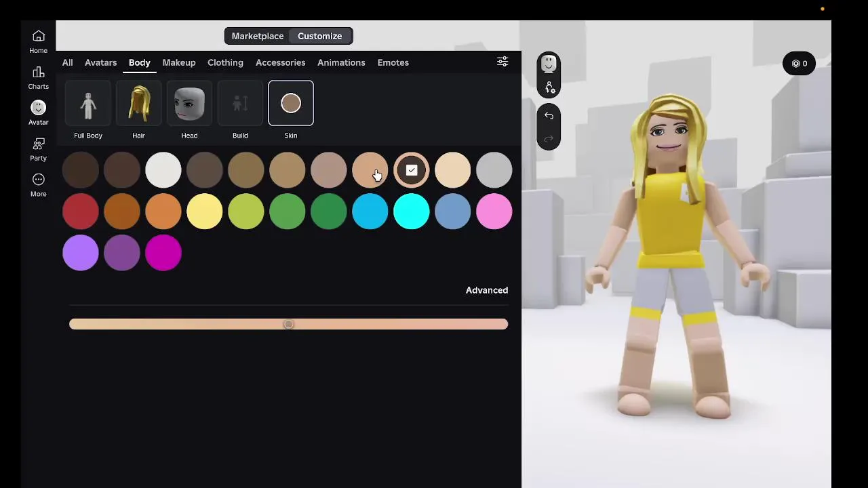Pick the white skin color swatch
This screenshot has height=488, width=868.
163,170
